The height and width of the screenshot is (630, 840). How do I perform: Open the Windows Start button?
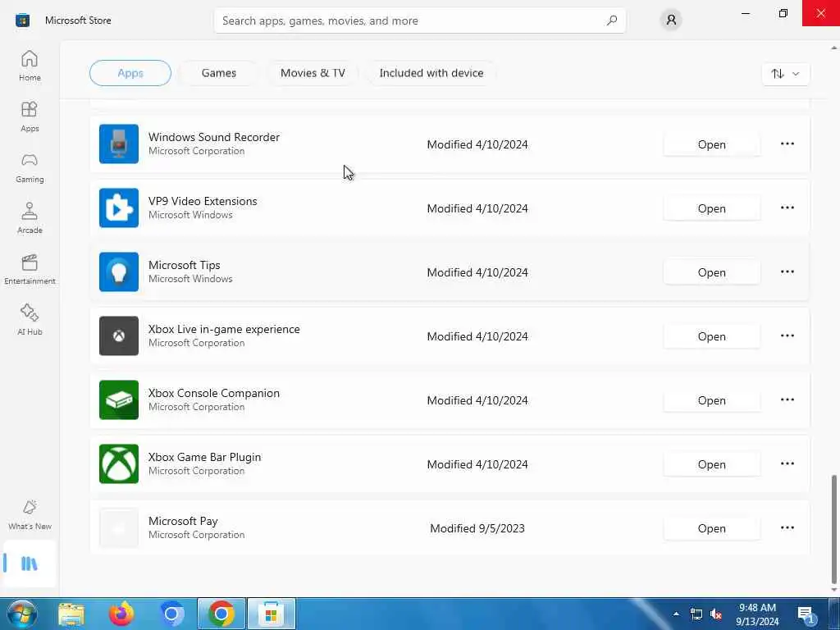click(x=22, y=614)
